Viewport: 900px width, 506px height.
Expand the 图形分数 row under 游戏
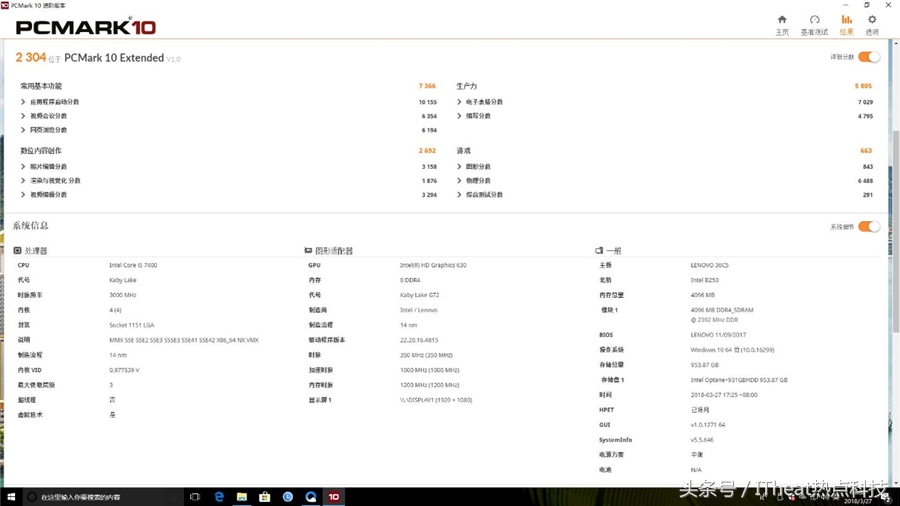460,167
